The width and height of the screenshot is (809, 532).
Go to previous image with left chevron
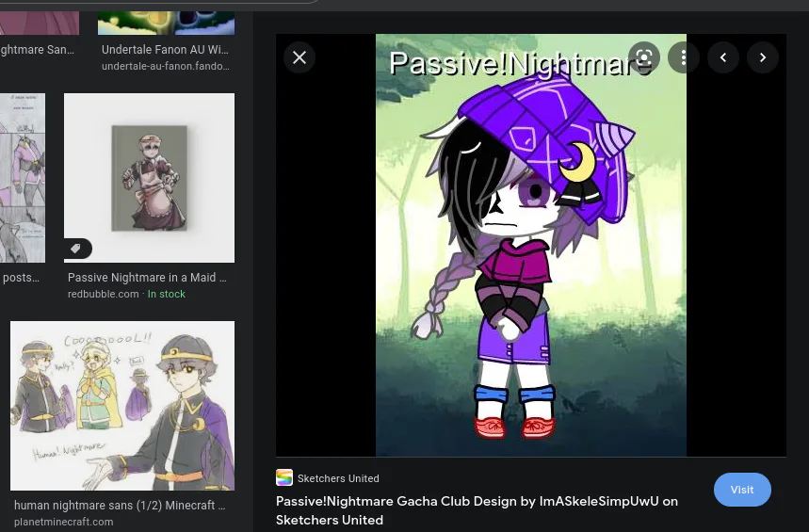tap(723, 57)
